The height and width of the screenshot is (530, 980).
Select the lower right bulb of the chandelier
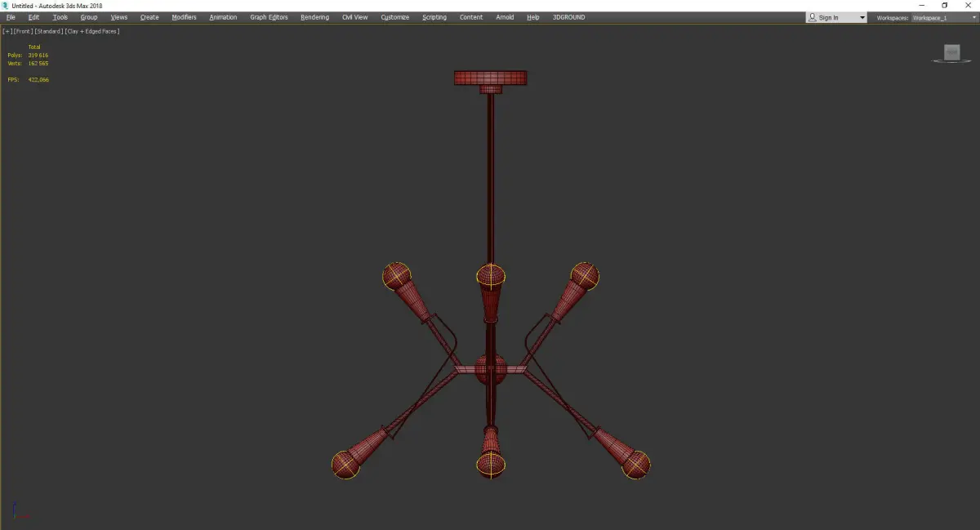pyautogui.click(x=636, y=465)
